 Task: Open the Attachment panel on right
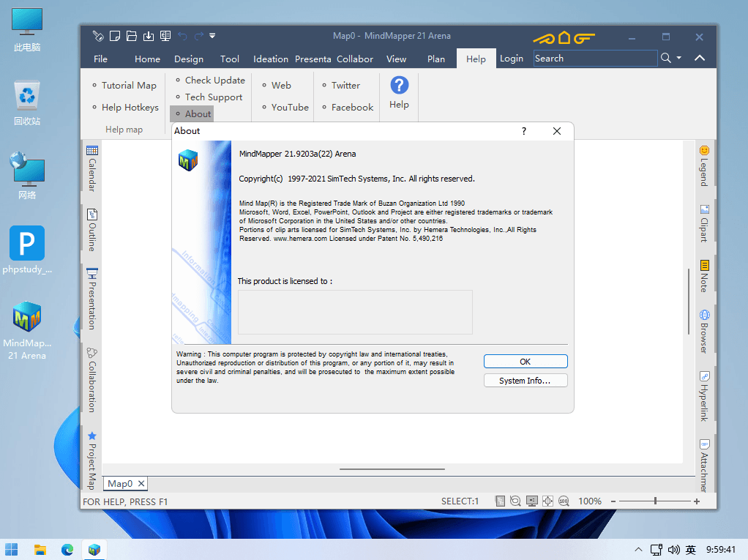704,466
